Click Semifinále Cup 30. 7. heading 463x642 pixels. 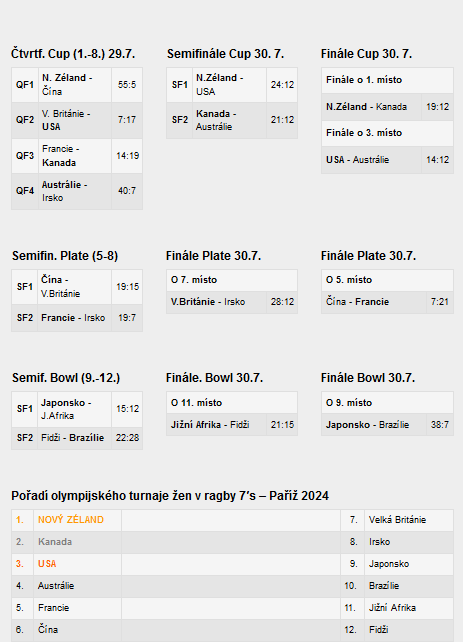pyautogui.click(x=225, y=54)
